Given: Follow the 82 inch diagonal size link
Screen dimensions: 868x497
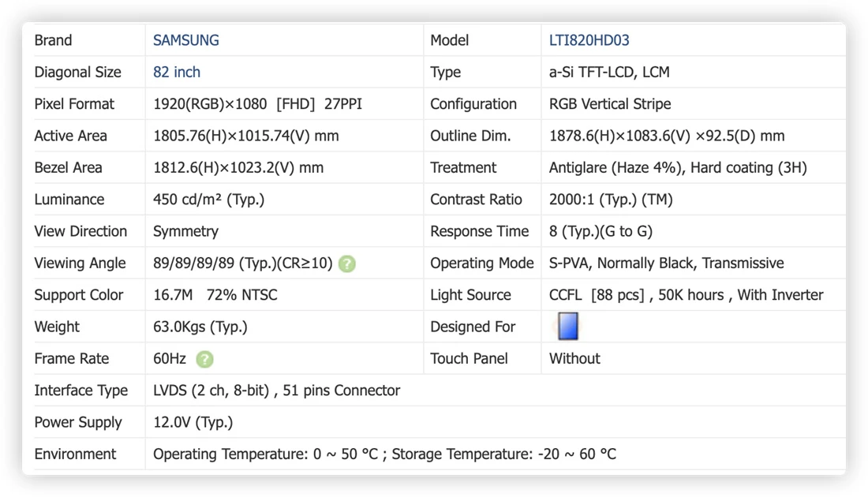Looking at the screenshot, I should click(177, 72).
